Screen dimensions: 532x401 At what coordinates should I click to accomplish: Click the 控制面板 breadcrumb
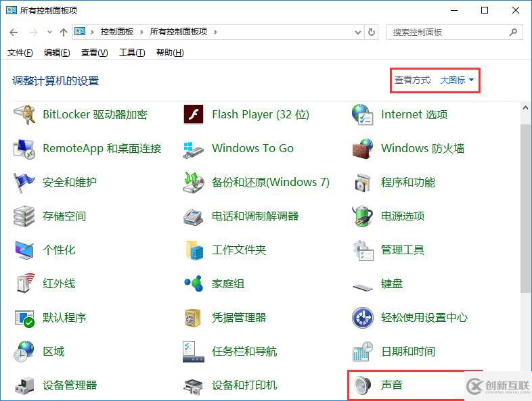pyautogui.click(x=117, y=32)
